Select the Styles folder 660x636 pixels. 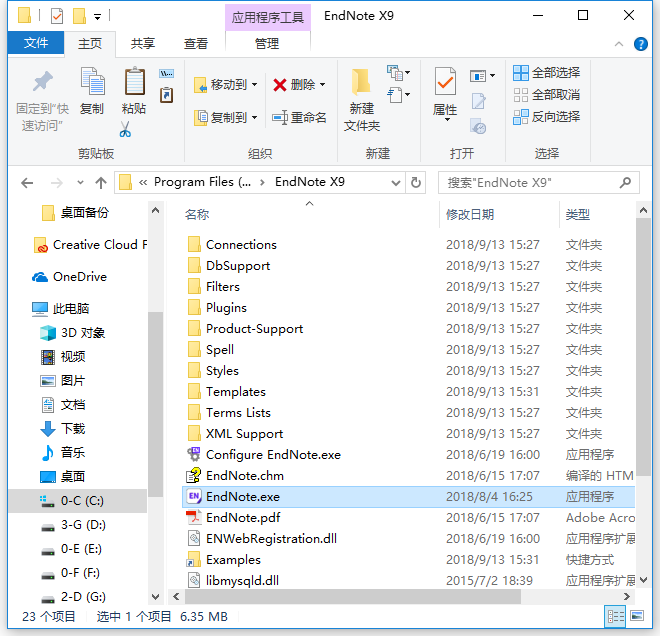click(x=408, y=370)
